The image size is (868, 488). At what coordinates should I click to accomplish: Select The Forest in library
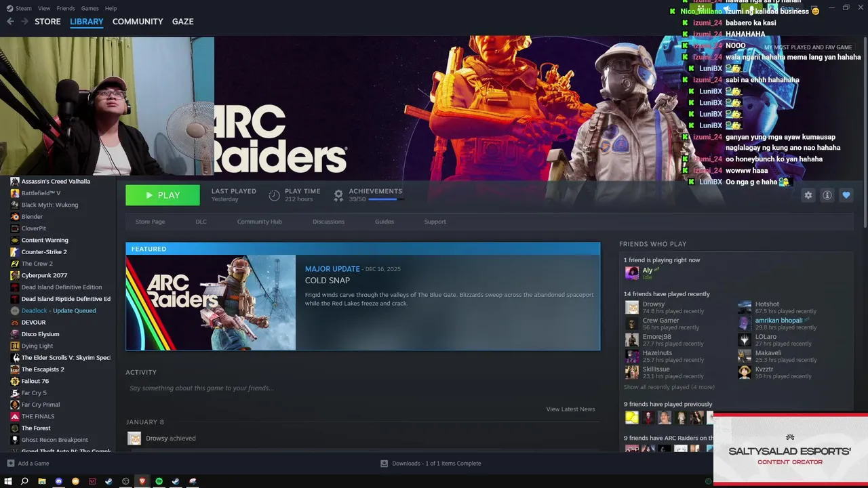[x=36, y=428]
